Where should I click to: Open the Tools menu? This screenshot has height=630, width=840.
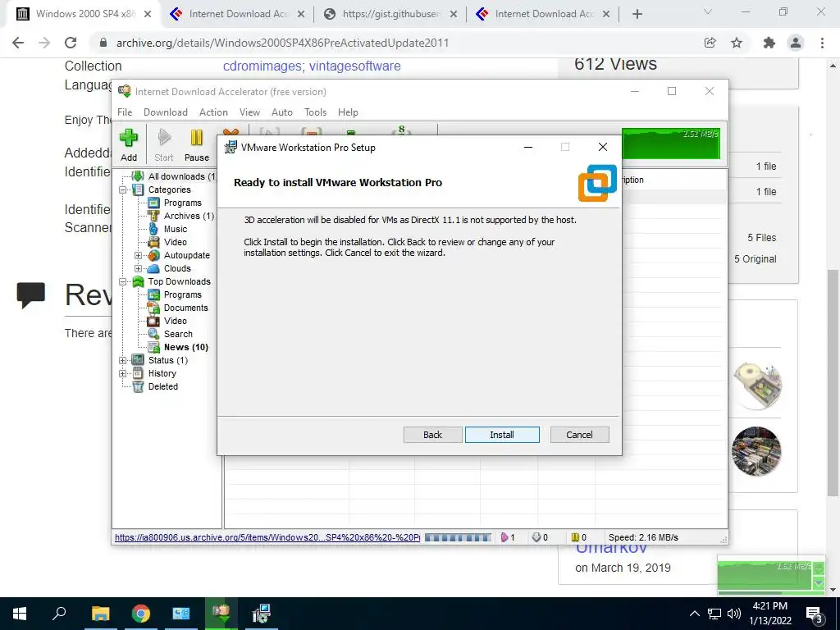tap(316, 112)
